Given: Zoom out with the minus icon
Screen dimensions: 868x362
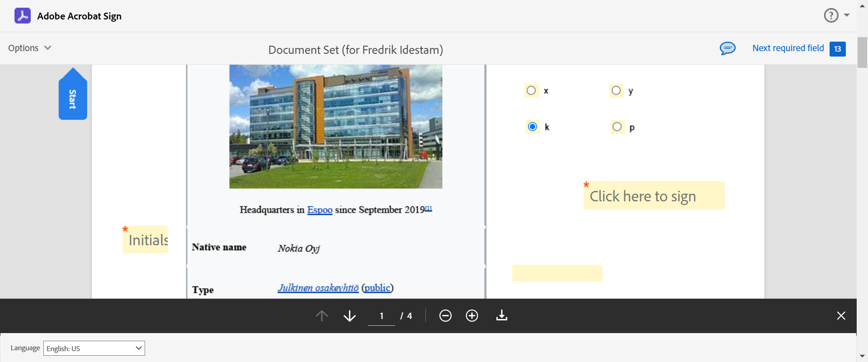Looking at the screenshot, I should coord(445,315).
